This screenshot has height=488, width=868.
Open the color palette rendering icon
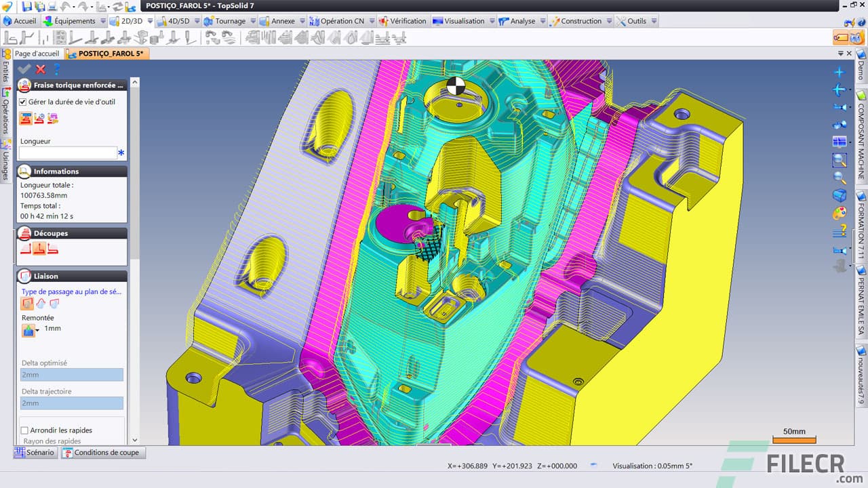point(840,213)
